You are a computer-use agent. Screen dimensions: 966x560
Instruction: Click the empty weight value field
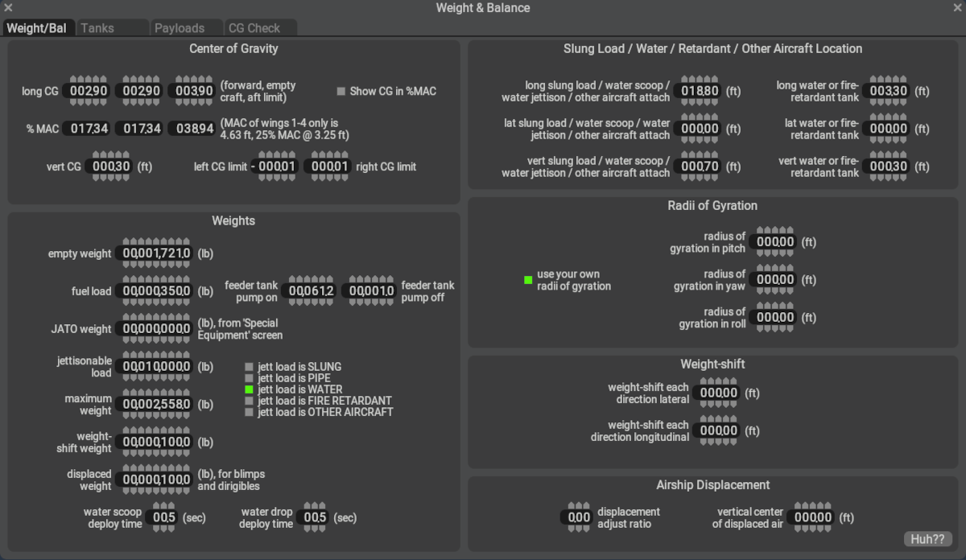(155, 253)
